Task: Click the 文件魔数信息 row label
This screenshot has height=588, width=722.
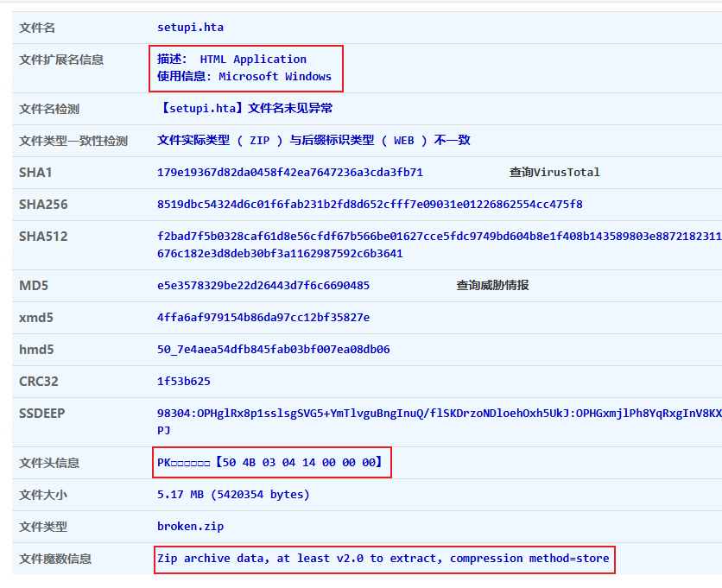Action: point(55,559)
